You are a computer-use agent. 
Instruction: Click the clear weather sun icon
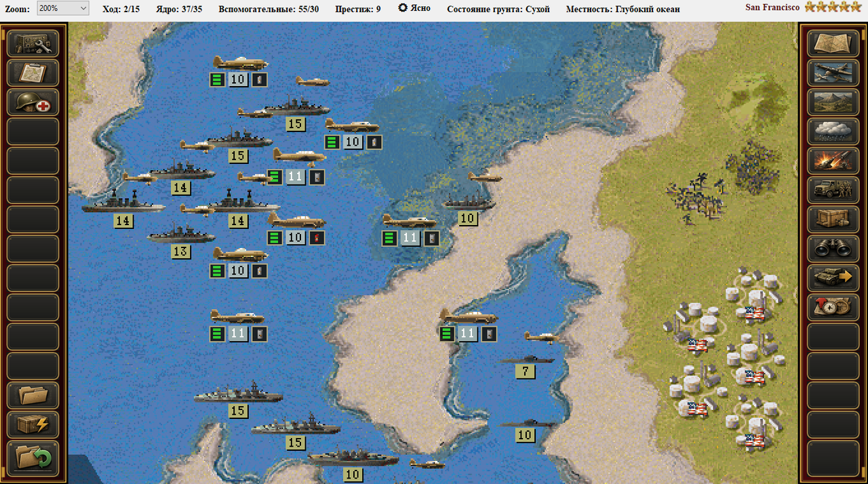tap(403, 7)
